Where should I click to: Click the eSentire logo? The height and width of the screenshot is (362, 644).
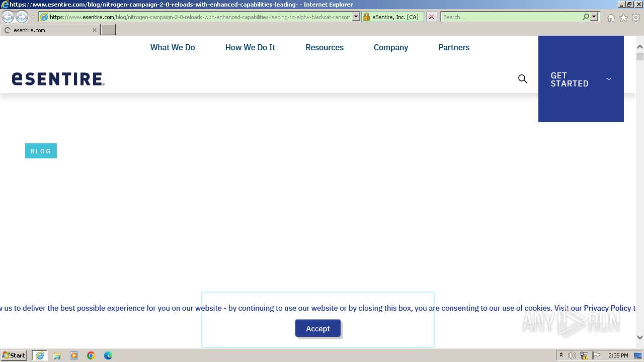pyautogui.click(x=58, y=79)
